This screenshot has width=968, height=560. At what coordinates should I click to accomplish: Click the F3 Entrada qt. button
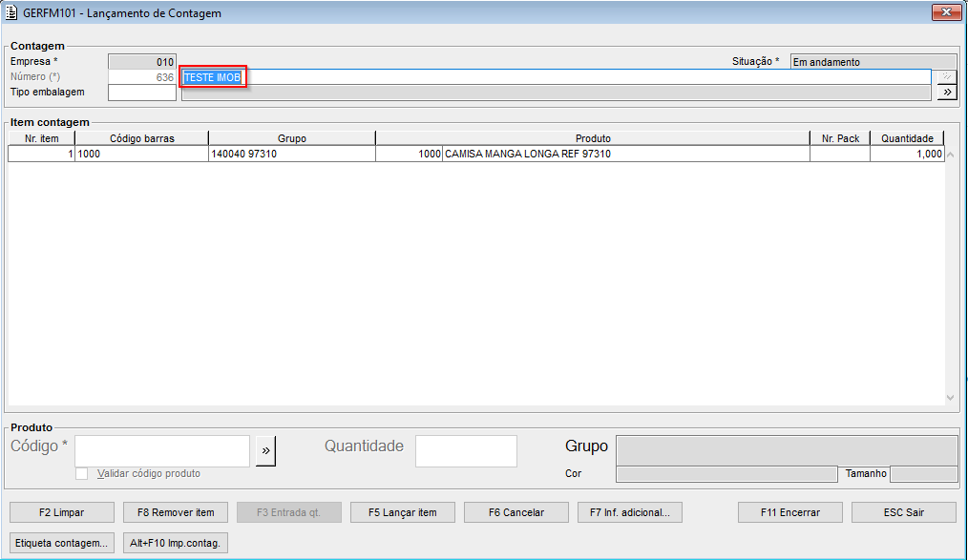coord(289,512)
